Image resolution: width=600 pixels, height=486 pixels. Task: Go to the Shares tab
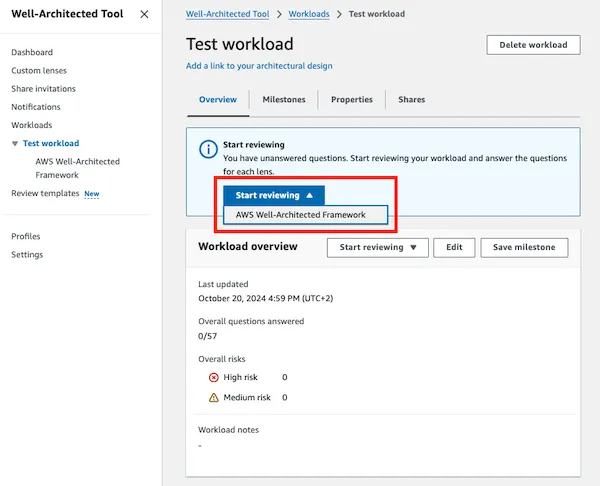(x=411, y=99)
